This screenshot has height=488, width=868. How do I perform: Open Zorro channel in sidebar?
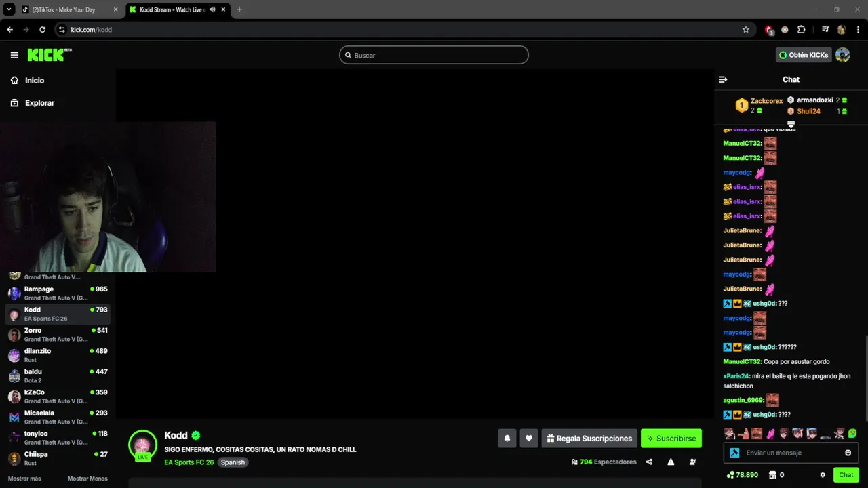(58, 334)
